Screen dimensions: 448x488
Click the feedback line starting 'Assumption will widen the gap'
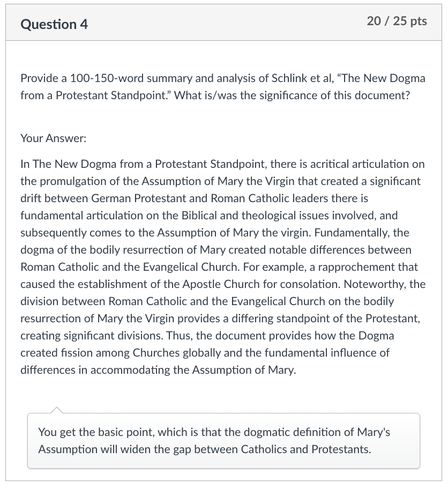(x=205, y=449)
